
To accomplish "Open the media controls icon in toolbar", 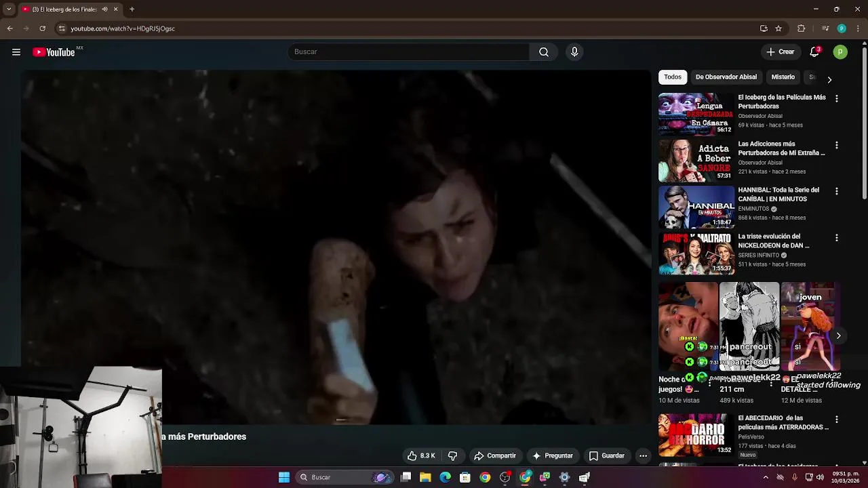I will pyautogui.click(x=825, y=28).
